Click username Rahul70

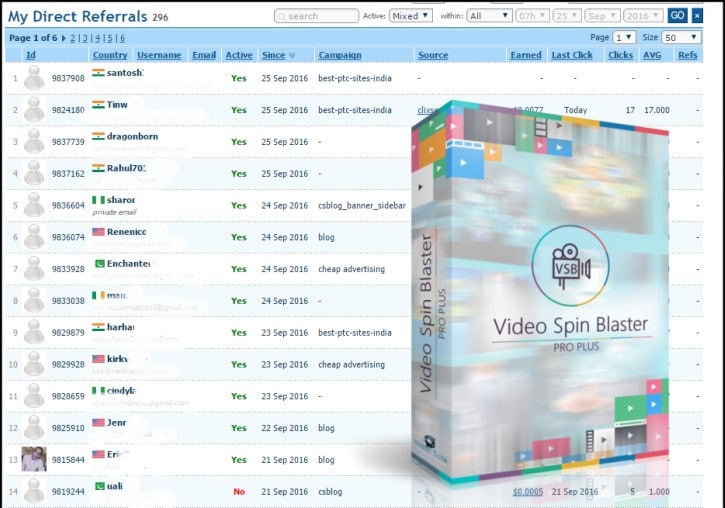(126, 168)
